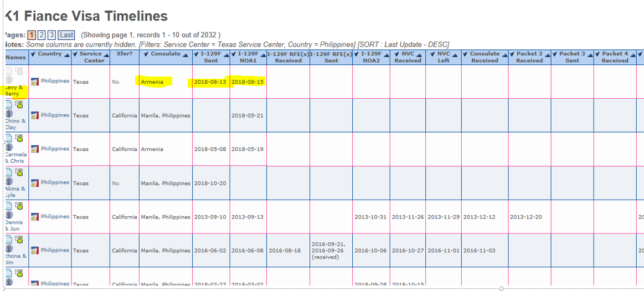Sort I-129F NOA1 column descending arrow
Image resolution: width=644 pixels, height=296 pixels.
tap(234, 54)
